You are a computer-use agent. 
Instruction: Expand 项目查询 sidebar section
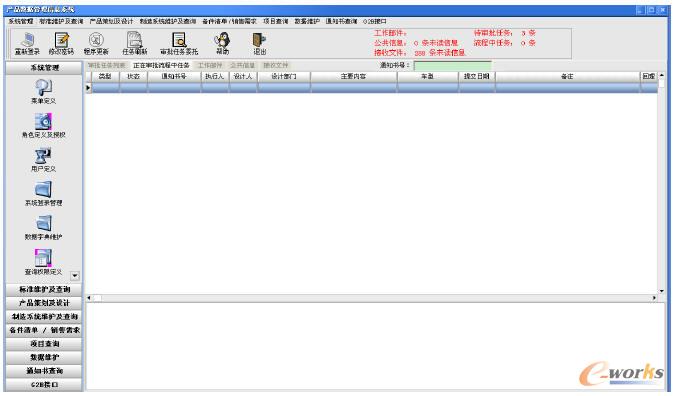(44, 344)
